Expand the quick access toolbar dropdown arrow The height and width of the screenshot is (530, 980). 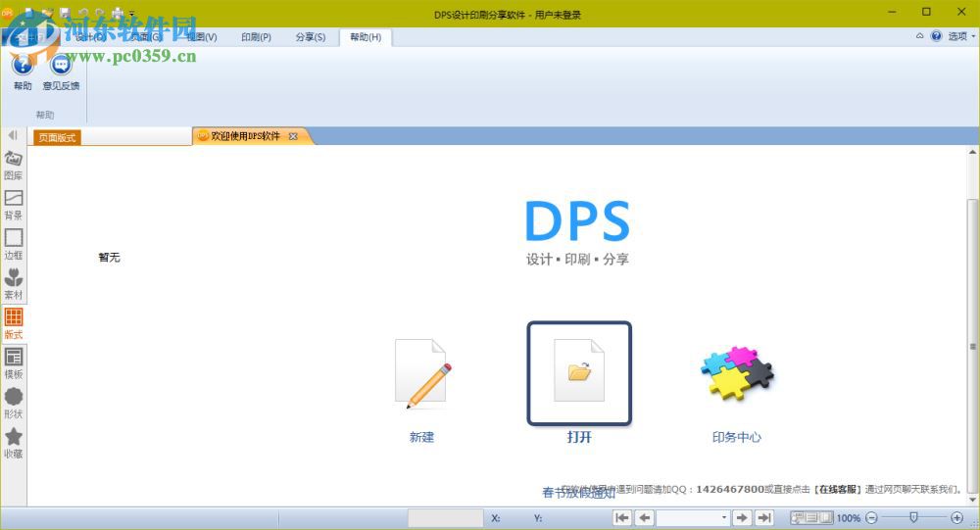[132, 13]
